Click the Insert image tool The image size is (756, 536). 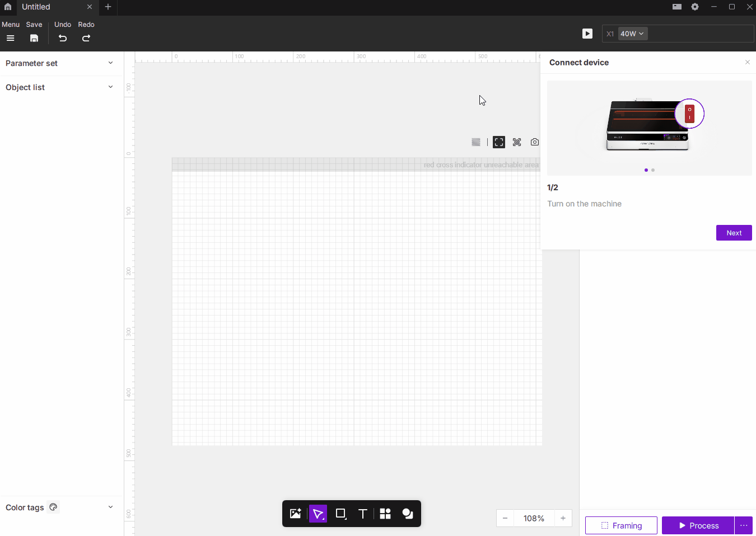[x=295, y=514]
